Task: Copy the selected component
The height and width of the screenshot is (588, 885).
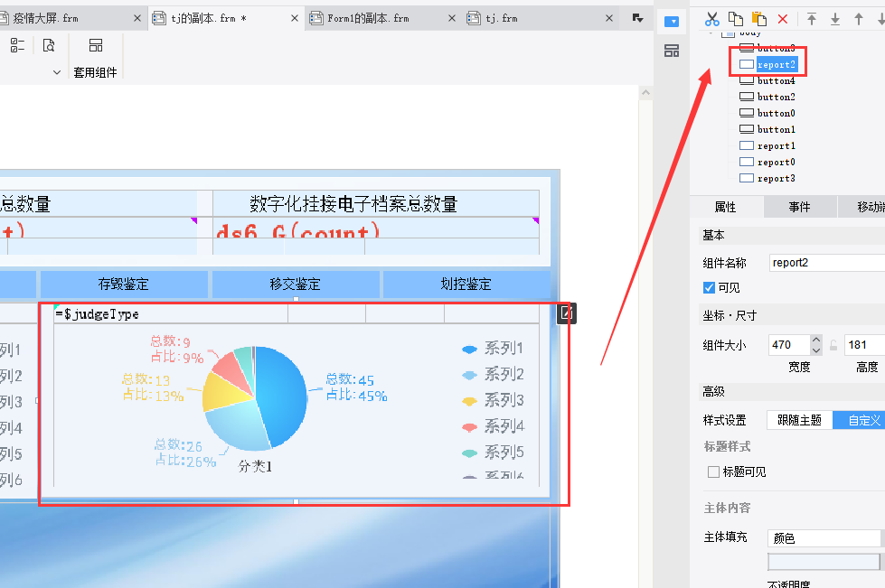Action: 736,19
